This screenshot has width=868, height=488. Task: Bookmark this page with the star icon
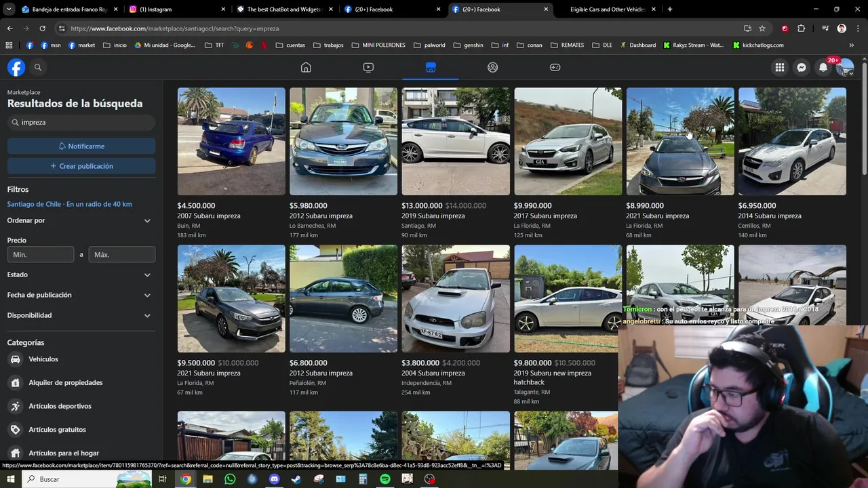(x=762, y=28)
